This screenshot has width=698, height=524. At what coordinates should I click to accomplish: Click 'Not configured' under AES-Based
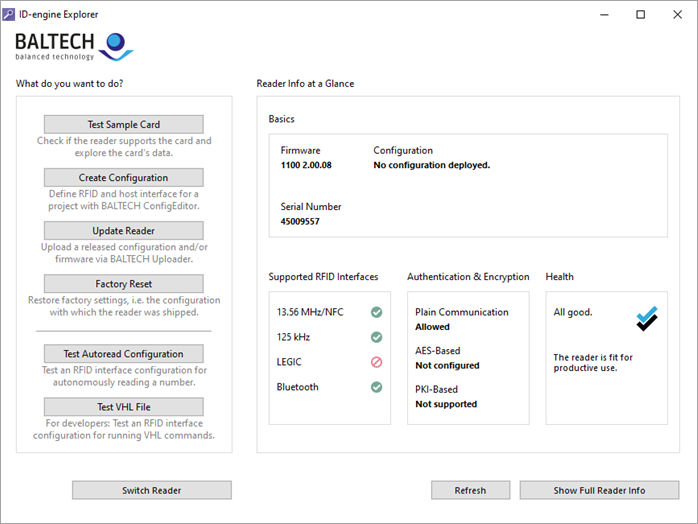pos(447,366)
